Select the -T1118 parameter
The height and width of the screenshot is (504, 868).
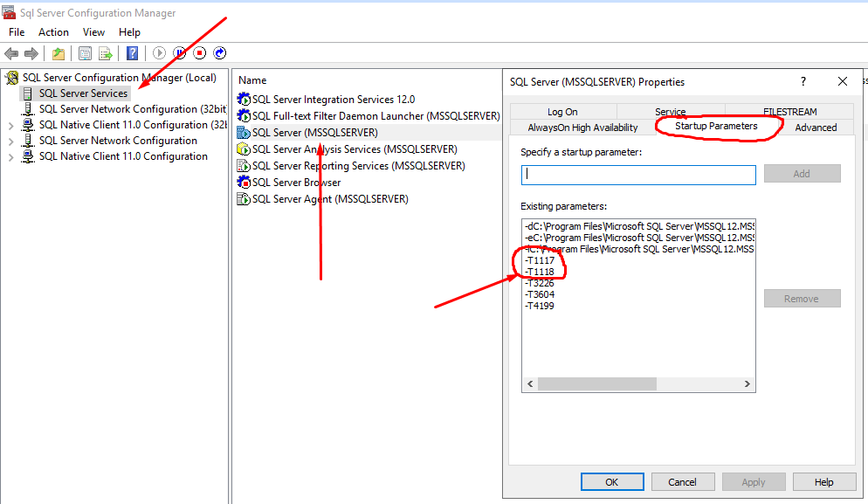pyautogui.click(x=540, y=272)
